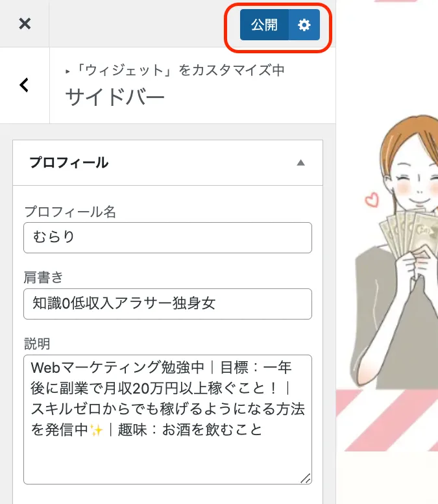The height and width of the screenshot is (504, 438).
Task: Collapse the プロフィール widget with triangle arrow
Action: [300, 162]
